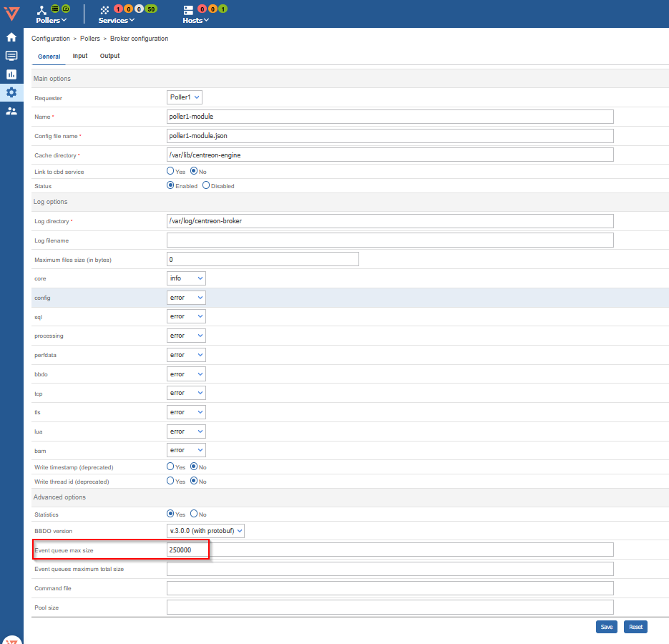
Task: Click Broker configuration in the breadcrumb
Action: (x=139, y=39)
